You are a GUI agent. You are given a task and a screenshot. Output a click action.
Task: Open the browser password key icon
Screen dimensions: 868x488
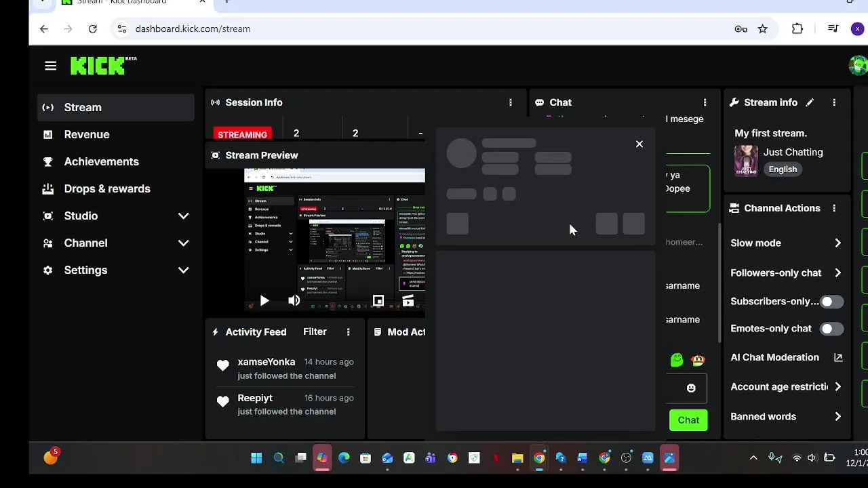point(741,28)
